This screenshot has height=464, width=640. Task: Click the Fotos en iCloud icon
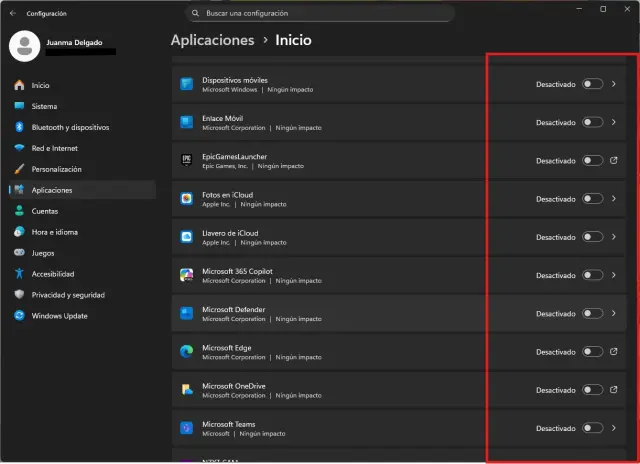(186, 198)
